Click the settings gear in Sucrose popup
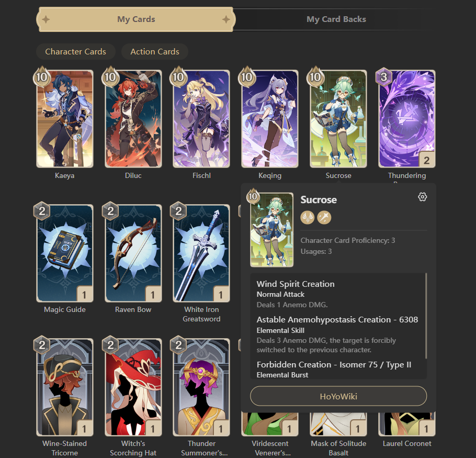Viewport: 476px width, 458px height. 422,197
